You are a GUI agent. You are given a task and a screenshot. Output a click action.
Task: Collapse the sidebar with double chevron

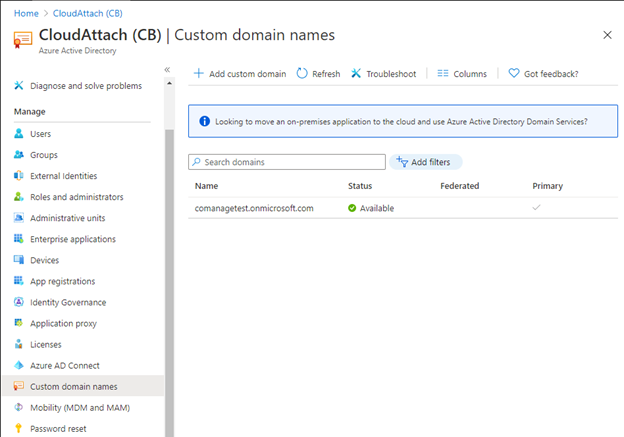click(x=167, y=70)
